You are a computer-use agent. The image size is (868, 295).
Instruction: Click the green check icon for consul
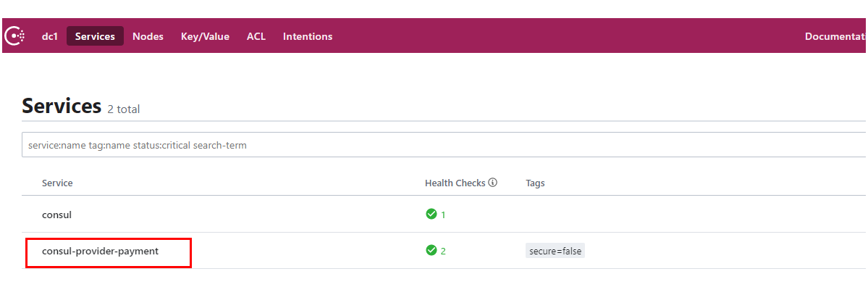(431, 215)
